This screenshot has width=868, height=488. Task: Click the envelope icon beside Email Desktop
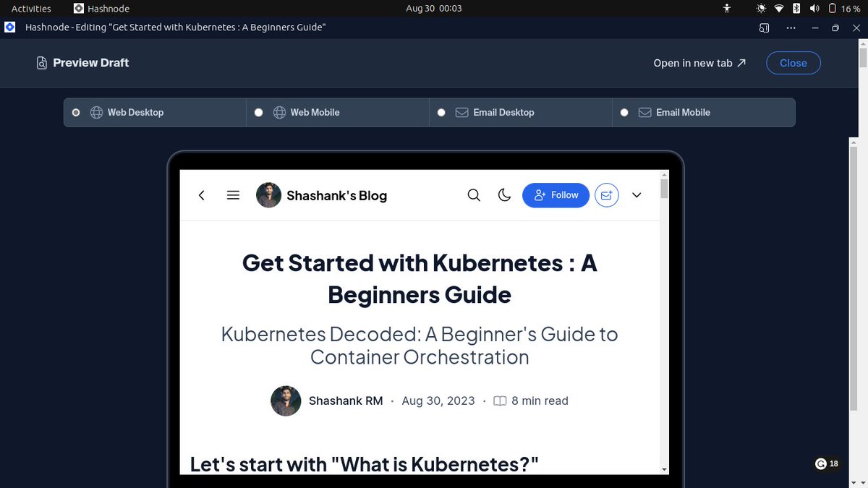461,113
